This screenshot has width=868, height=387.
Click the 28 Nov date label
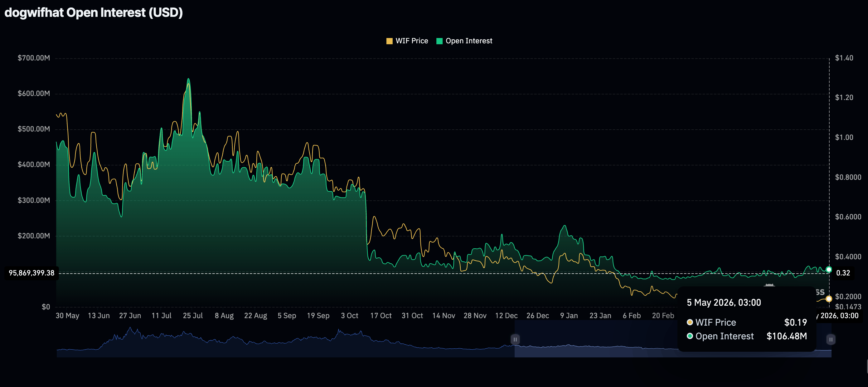pyautogui.click(x=475, y=316)
